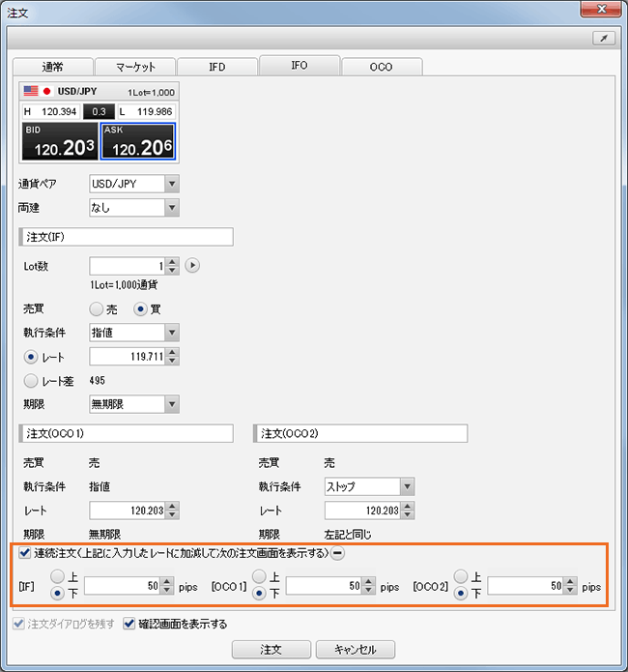Toggle 確認画面を表示する checkbox

130,624
